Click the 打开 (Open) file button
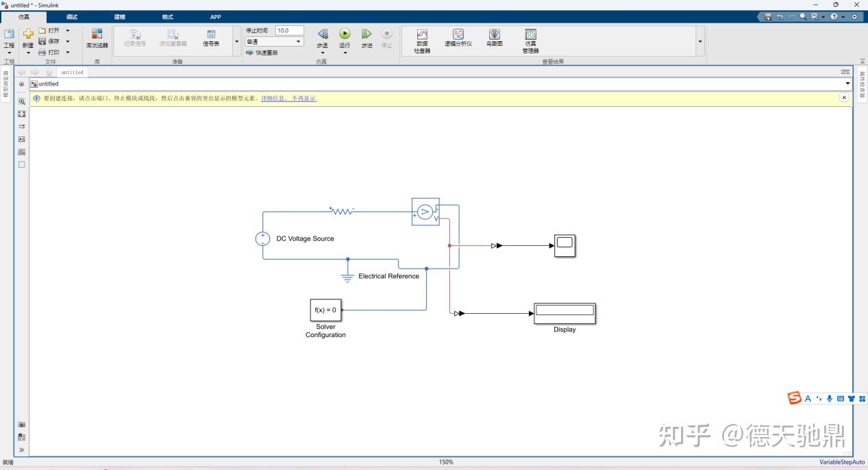 tap(49, 31)
